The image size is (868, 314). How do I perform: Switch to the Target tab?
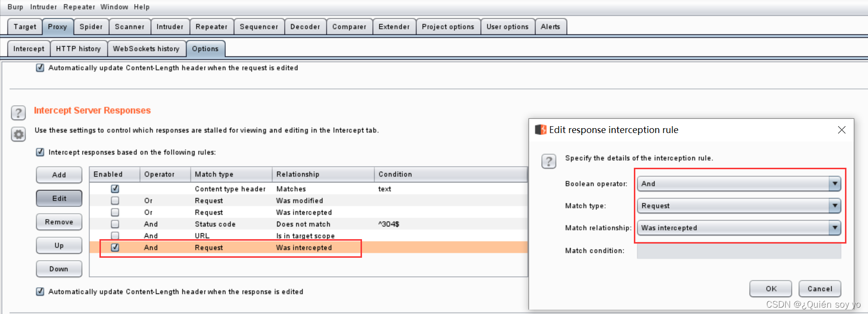25,27
